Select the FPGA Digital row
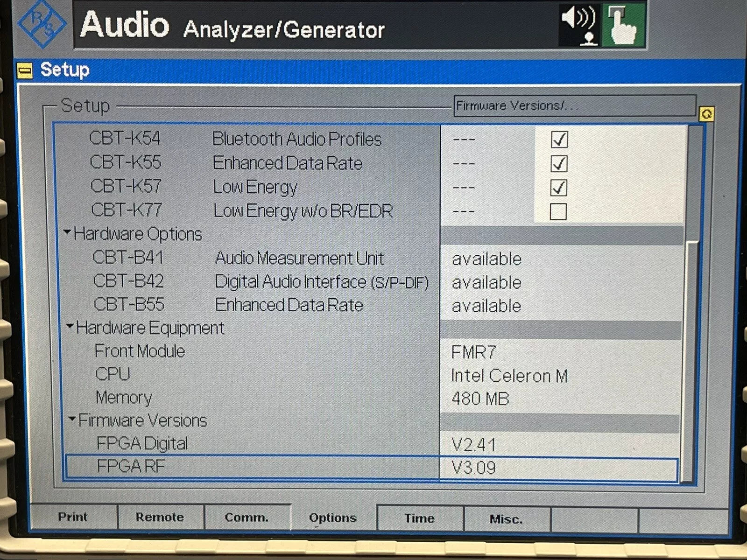This screenshot has height=560, width=747. tap(372, 444)
